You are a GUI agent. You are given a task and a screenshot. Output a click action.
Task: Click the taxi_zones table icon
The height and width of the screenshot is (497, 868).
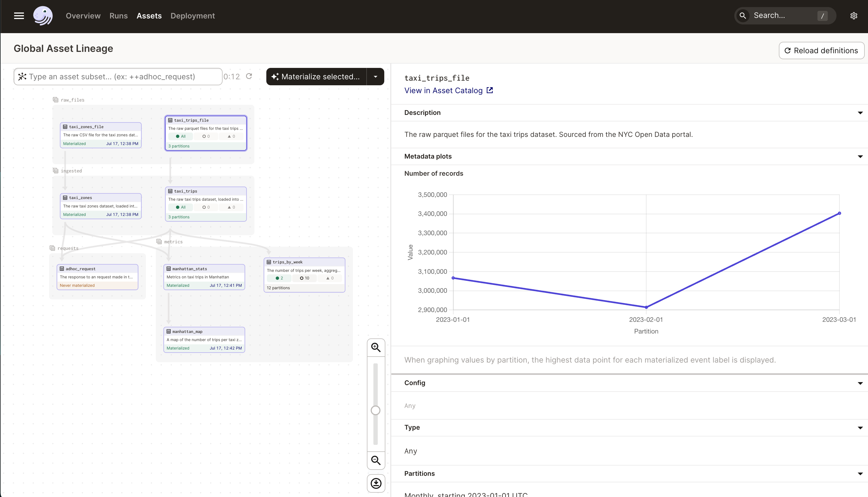[x=65, y=198]
